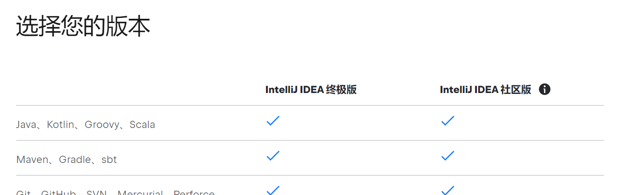The width and height of the screenshot is (644, 195).
Task: Click the Kotlin text in first row
Action: (60, 125)
